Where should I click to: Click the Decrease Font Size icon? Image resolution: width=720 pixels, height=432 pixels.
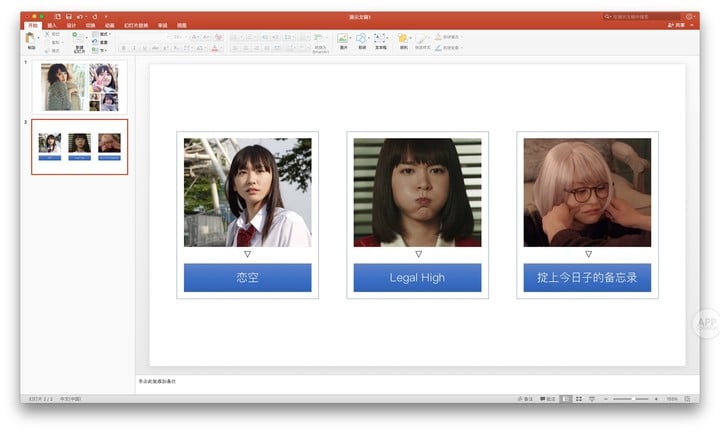(205, 37)
